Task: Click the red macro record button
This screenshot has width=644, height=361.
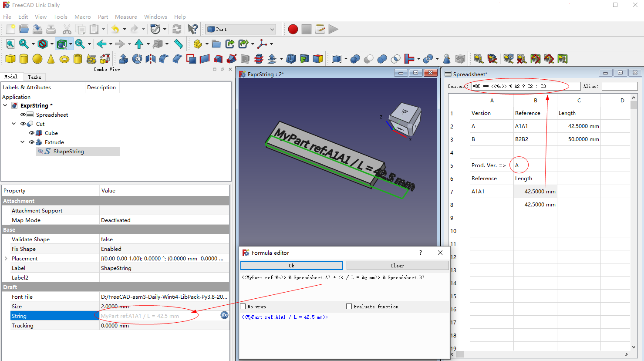Action: click(x=293, y=29)
